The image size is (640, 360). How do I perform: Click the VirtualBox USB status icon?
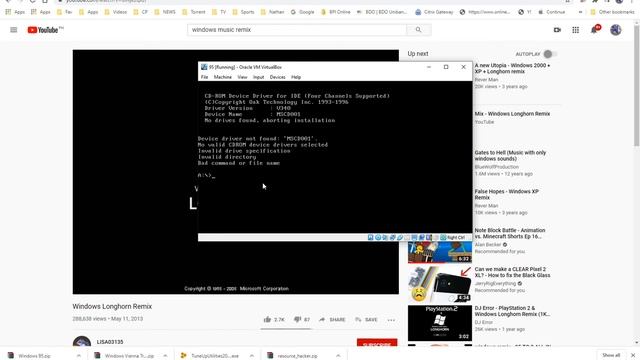[x=400, y=237]
